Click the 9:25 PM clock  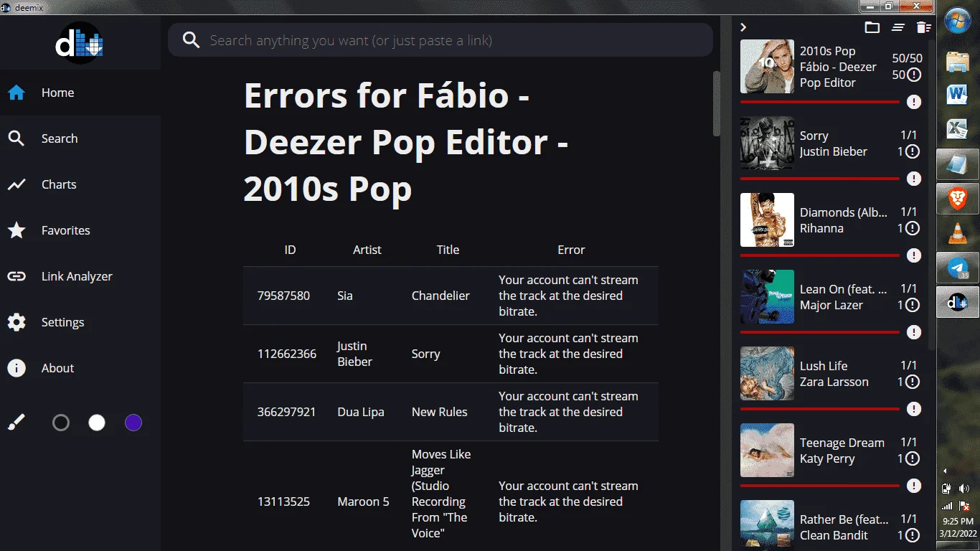click(958, 522)
